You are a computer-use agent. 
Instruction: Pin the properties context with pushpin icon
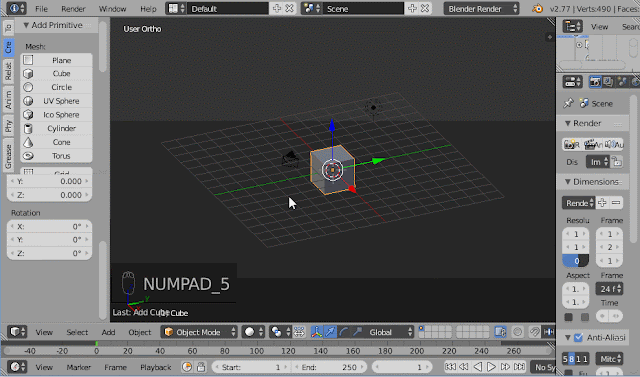pyautogui.click(x=568, y=103)
